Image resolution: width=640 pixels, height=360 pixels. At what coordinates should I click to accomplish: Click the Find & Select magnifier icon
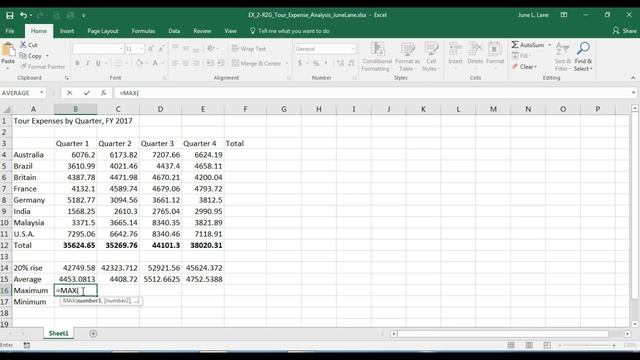[583, 49]
